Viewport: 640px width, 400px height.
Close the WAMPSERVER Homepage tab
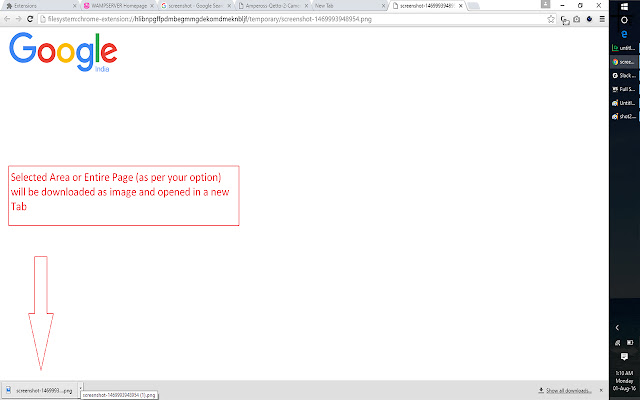click(152, 6)
